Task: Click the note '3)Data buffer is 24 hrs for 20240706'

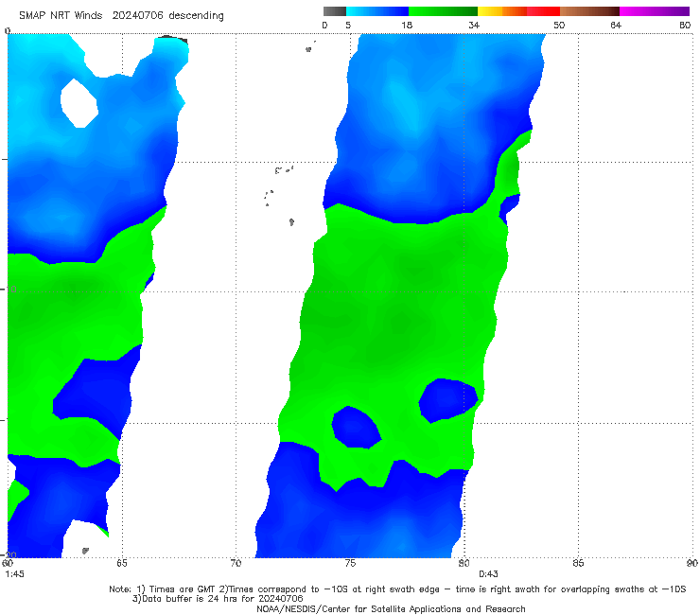Action: point(218,599)
